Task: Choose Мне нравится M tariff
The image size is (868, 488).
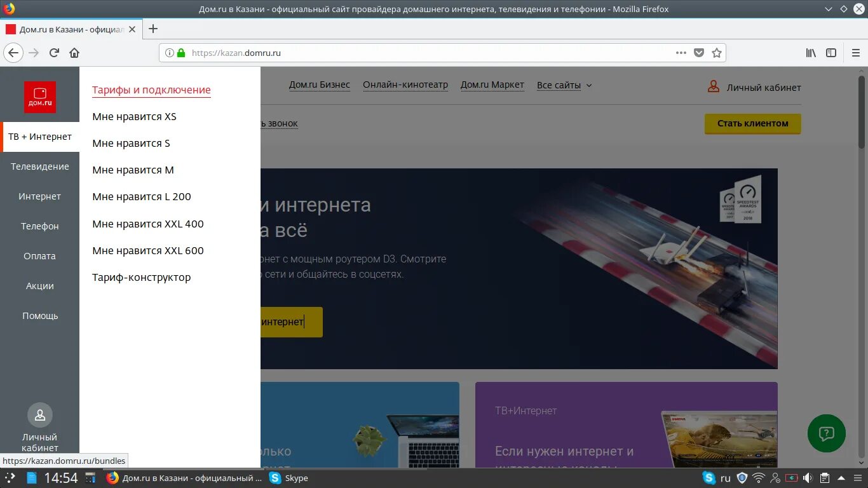Action: 133,170
